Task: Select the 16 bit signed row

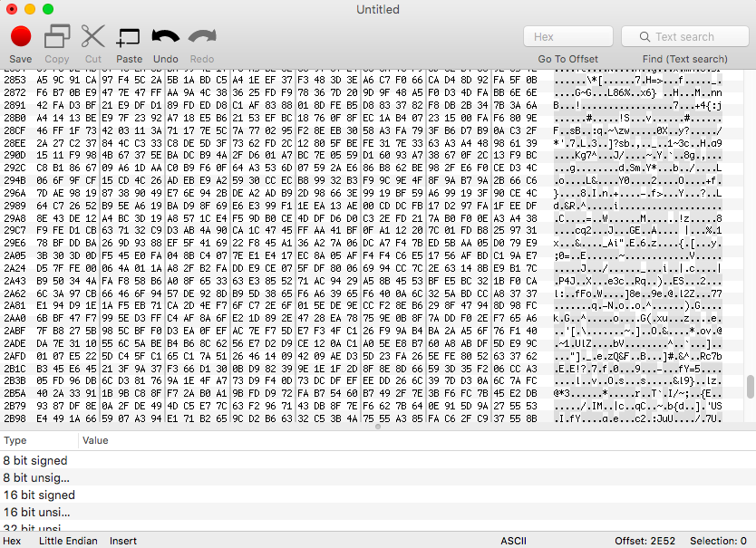Action: pos(378,495)
